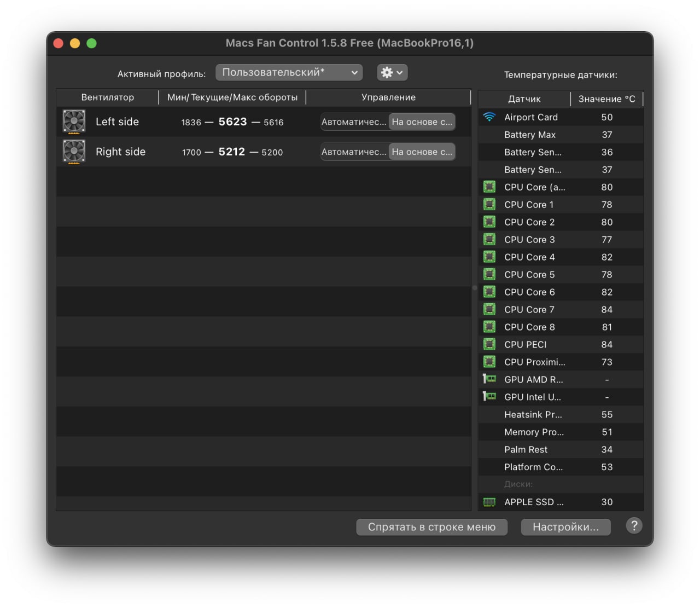Set Right side fan to Автоматичес...
The width and height of the screenshot is (700, 608).
(354, 152)
